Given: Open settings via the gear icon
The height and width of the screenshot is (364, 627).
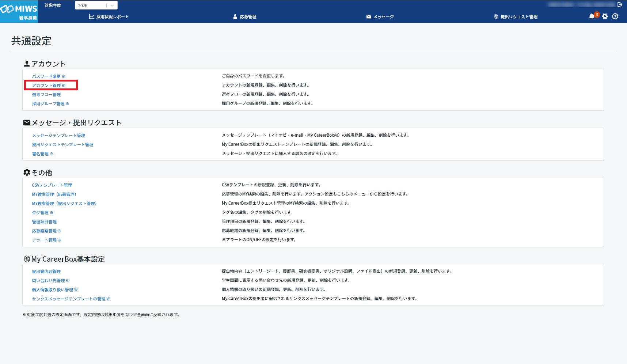Looking at the screenshot, I should 605,16.
